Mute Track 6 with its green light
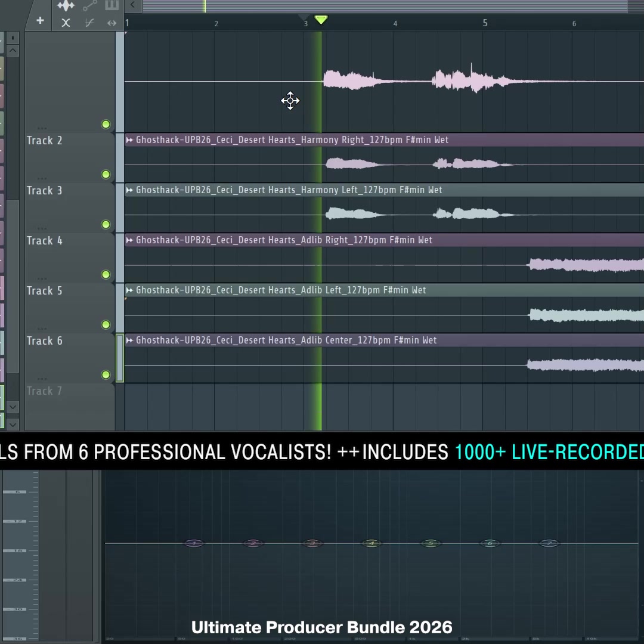The height and width of the screenshot is (644, 644). click(106, 374)
